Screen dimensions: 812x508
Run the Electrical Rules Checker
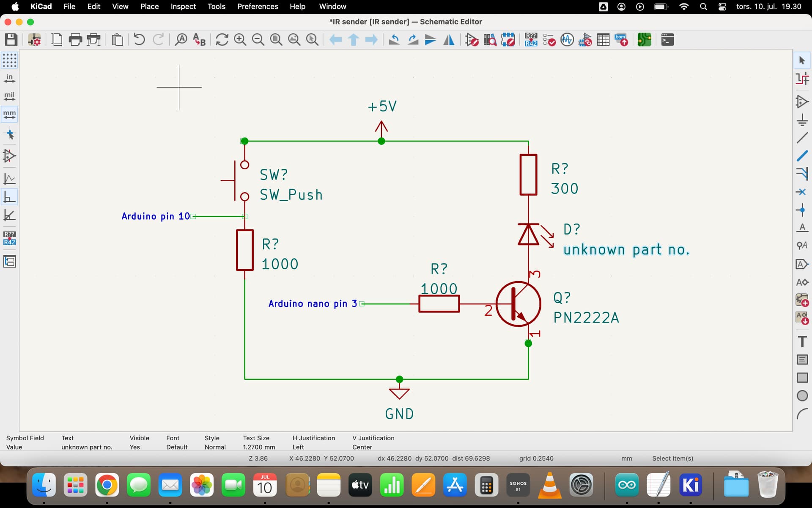point(549,40)
